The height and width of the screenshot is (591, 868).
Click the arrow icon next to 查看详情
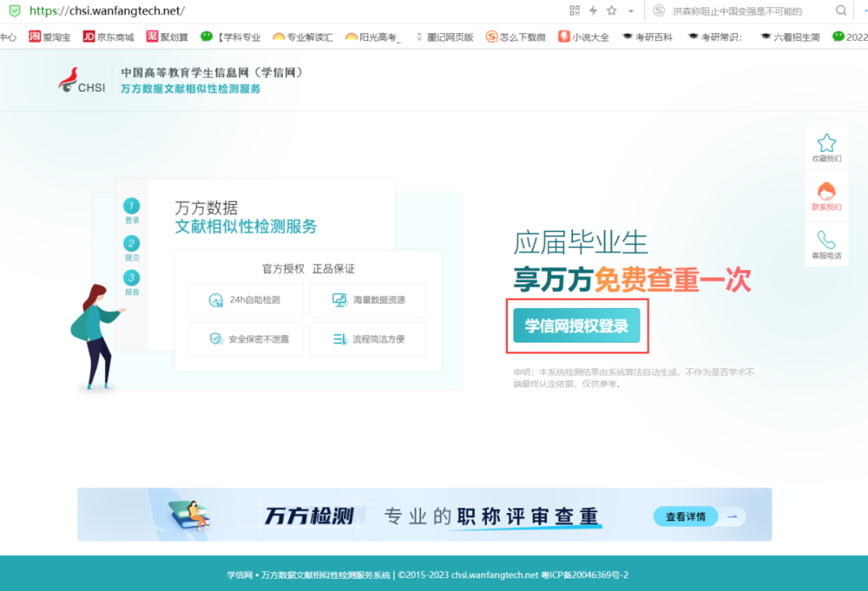pyautogui.click(x=732, y=517)
